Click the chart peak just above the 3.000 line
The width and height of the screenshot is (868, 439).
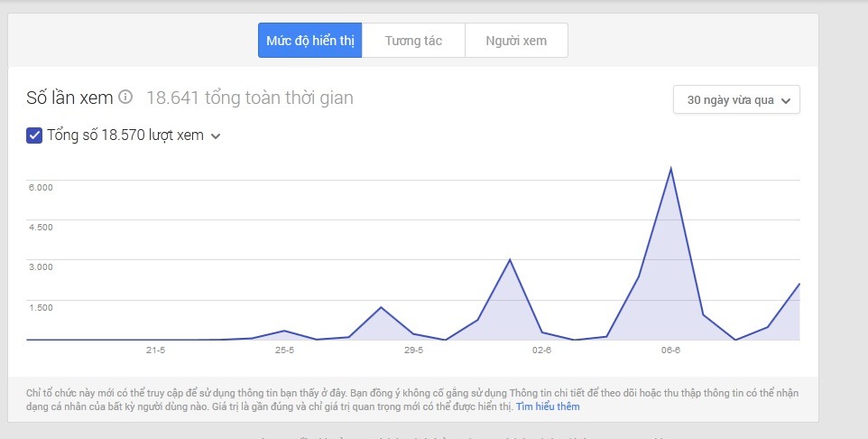coord(510,260)
